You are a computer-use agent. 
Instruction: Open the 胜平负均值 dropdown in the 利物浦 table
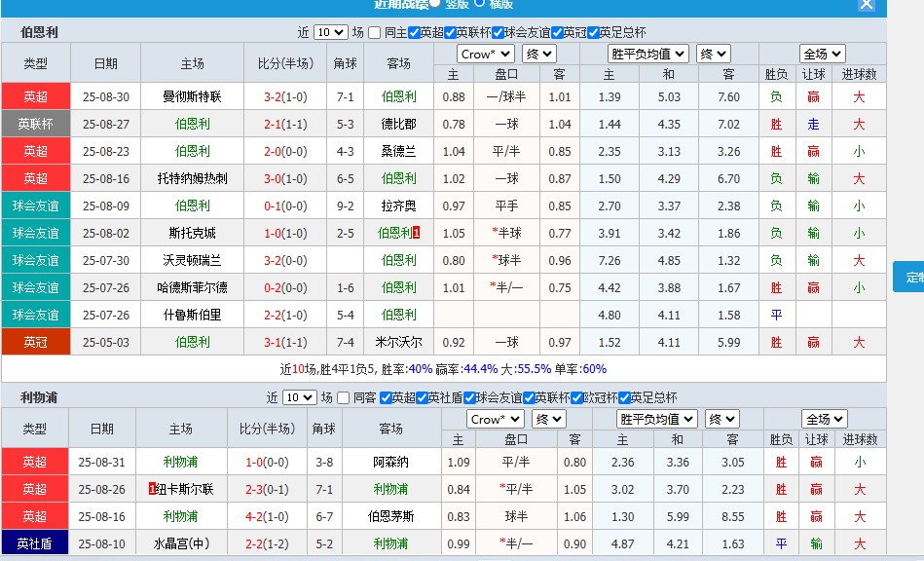[657, 419]
